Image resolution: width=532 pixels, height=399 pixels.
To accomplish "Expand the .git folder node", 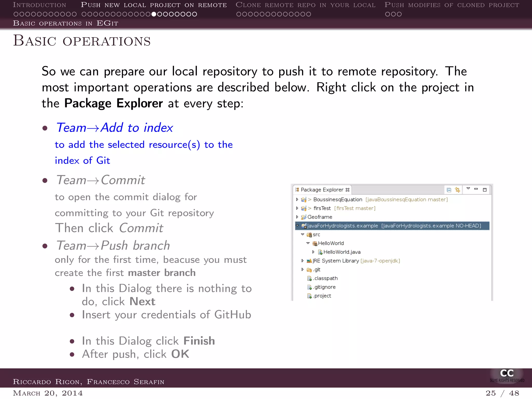I will 302,269.
